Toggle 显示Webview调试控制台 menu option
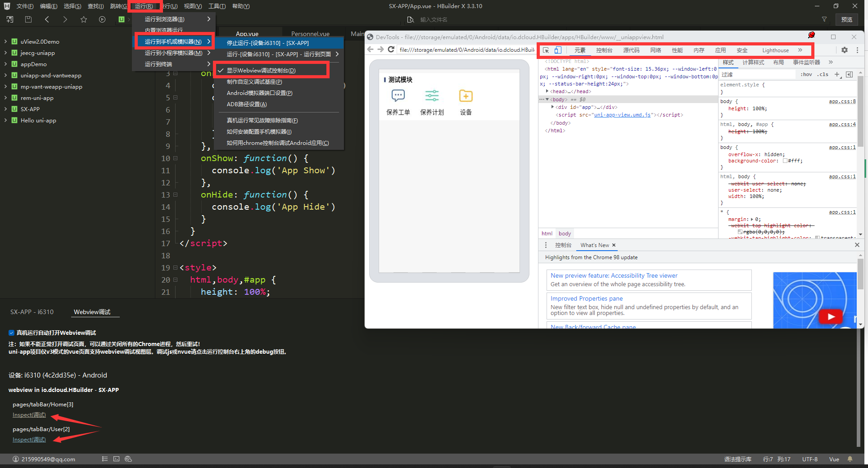The image size is (868, 468). click(x=261, y=71)
